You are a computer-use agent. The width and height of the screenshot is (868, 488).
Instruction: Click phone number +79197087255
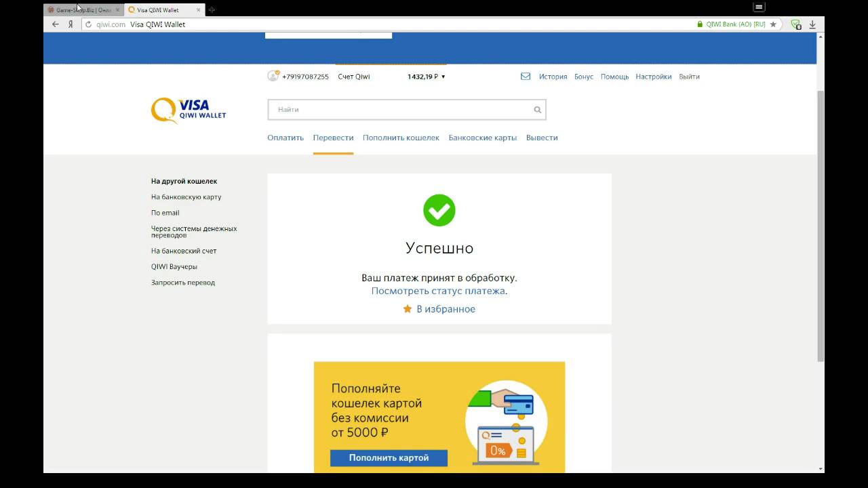coord(305,77)
